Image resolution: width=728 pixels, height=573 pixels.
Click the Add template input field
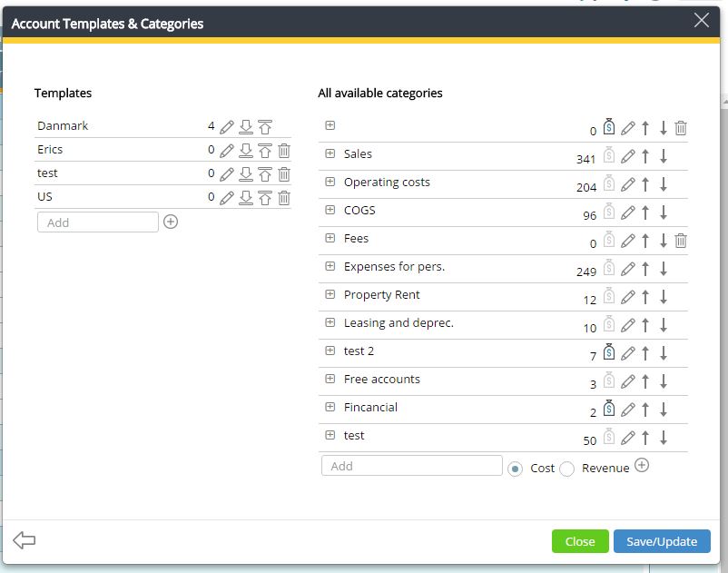[x=98, y=222]
